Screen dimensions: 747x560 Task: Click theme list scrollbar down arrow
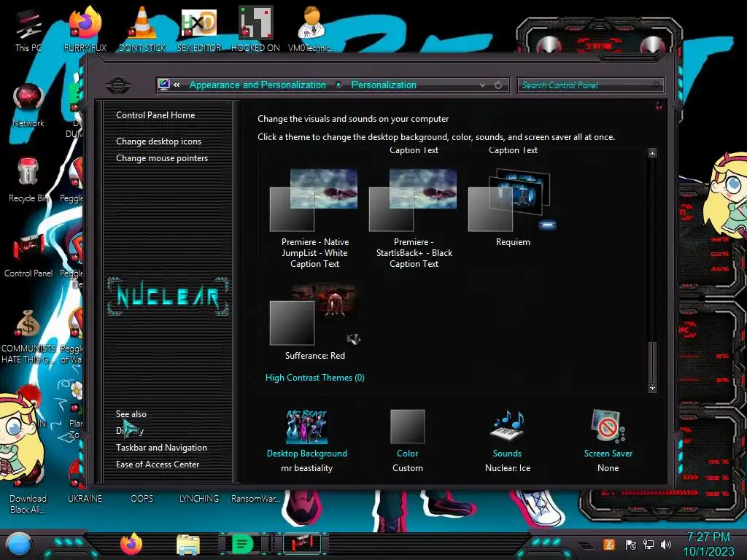652,388
